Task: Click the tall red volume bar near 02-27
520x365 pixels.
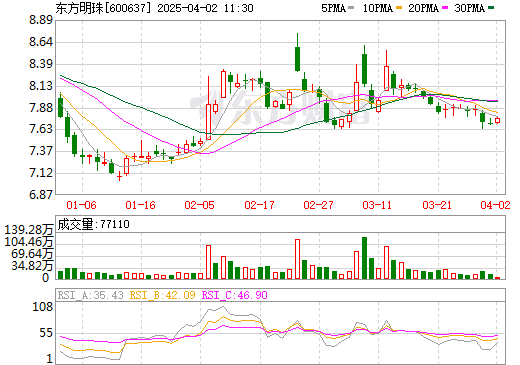Action: pos(297,259)
